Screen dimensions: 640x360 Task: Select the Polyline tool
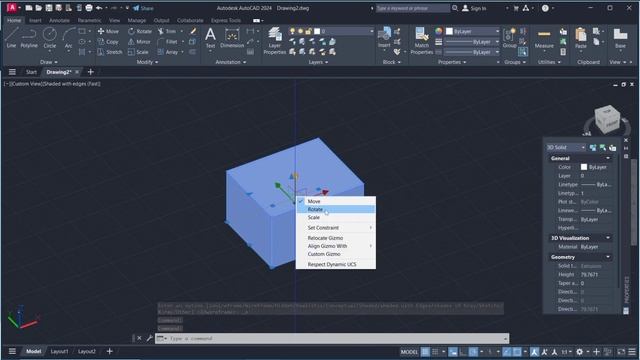[29, 38]
